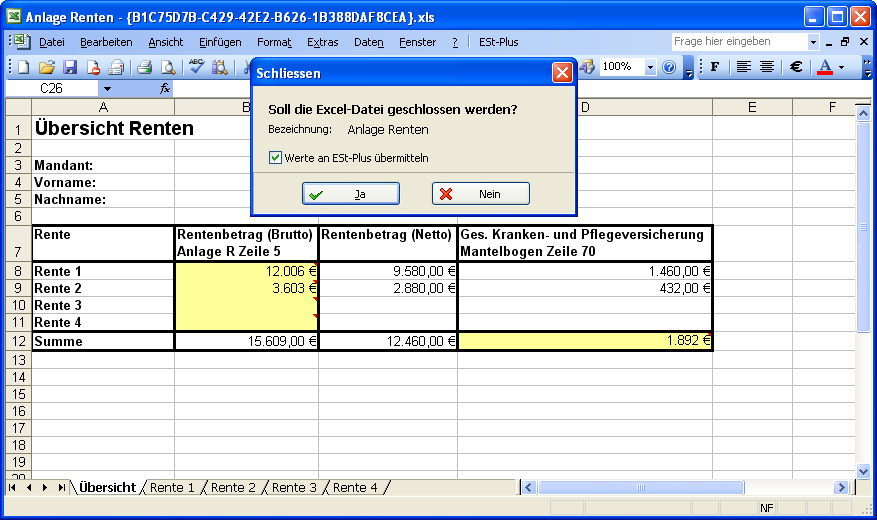
Task: Toggle bold with the F icon
Action: click(x=715, y=67)
